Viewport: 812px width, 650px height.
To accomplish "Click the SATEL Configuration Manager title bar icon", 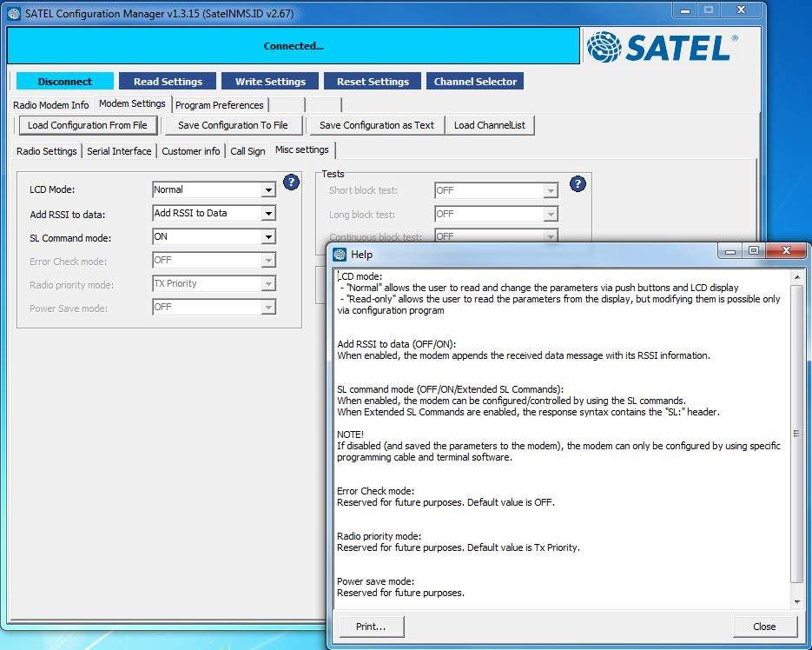I will point(14,14).
